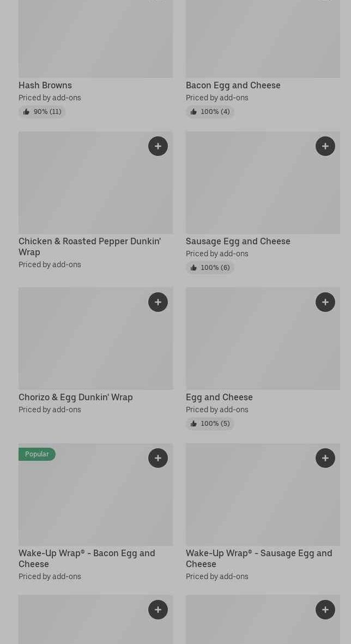Add Chicken & Roasted Pepper Dunkin' Wrap
Screen dimensions: 351x644
(x=158, y=146)
